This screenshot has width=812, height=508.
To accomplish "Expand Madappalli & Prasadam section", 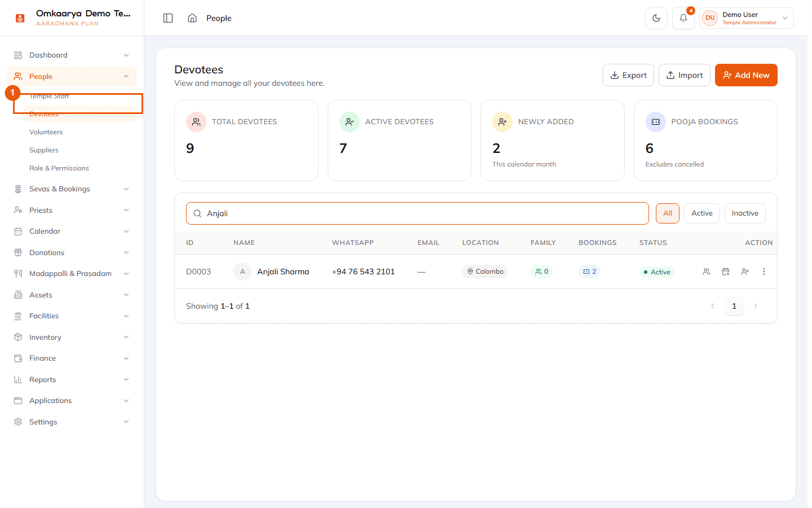I will click(72, 274).
